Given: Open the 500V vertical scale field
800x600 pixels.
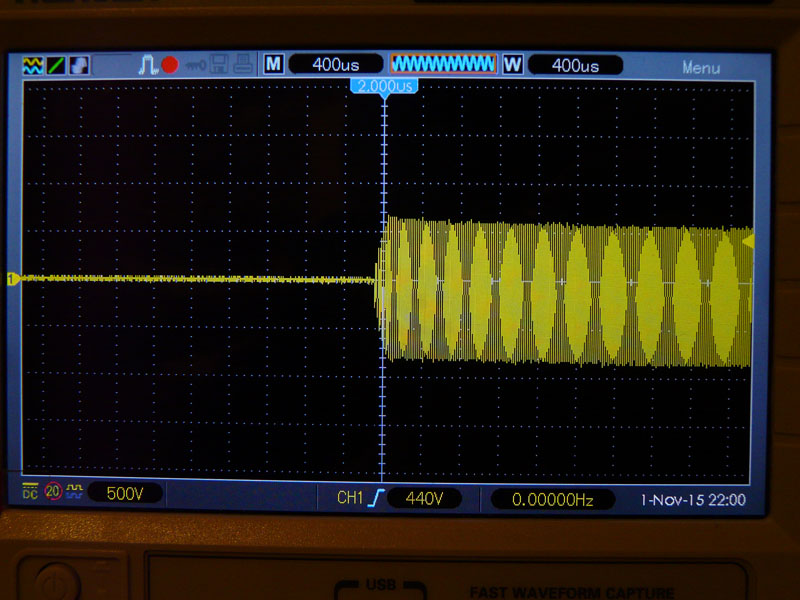Looking at the screenshot, I should click(126, 492).
